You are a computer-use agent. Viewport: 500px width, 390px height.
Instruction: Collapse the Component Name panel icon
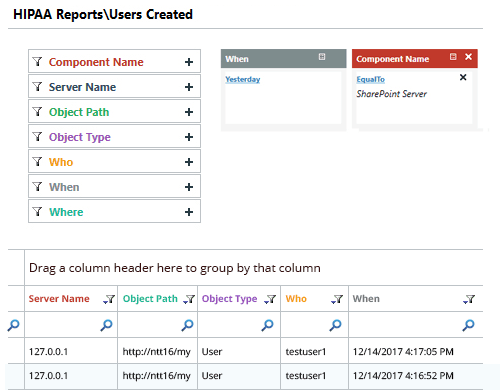(x=453, y=57)
